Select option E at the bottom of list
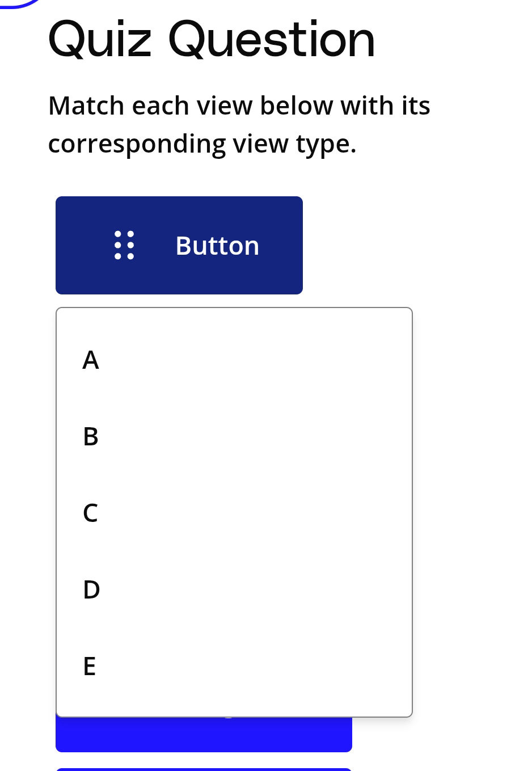The width and height of the screenshot is (532, 771). pos(89,666)
